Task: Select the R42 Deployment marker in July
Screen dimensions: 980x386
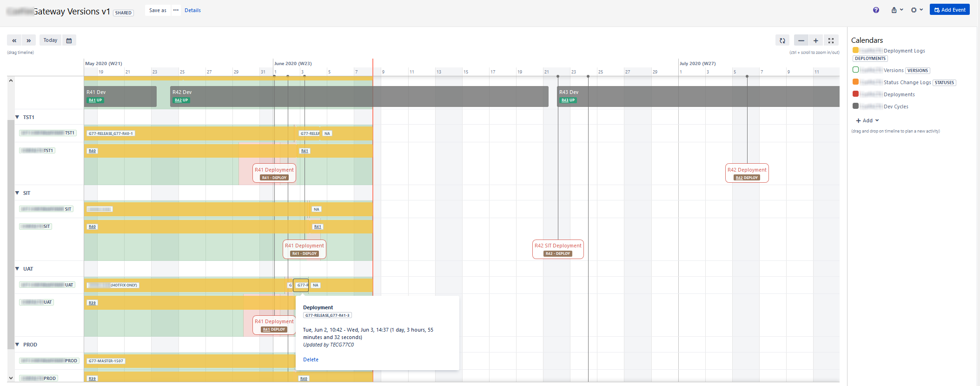Action: tap(747, 173)
